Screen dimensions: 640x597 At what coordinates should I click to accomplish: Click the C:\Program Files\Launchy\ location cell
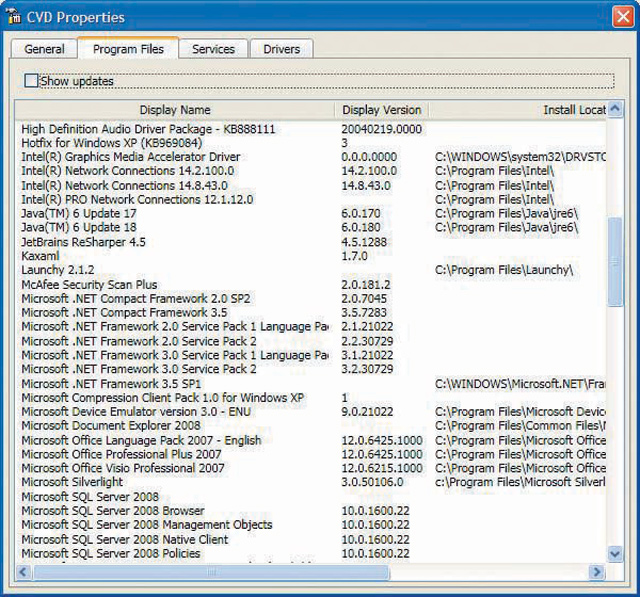504,270
